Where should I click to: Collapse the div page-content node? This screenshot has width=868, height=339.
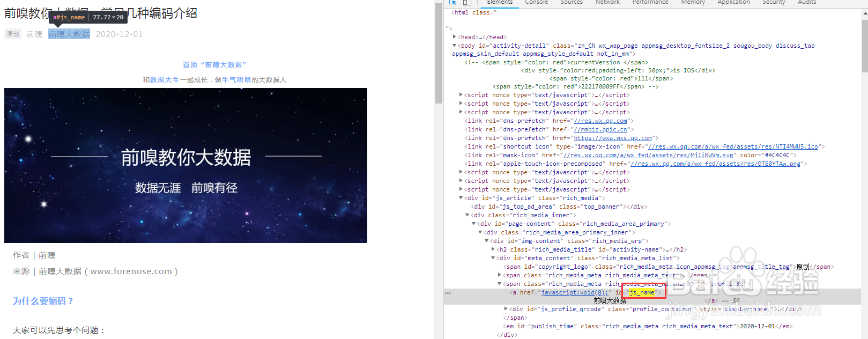coord(473,224)
